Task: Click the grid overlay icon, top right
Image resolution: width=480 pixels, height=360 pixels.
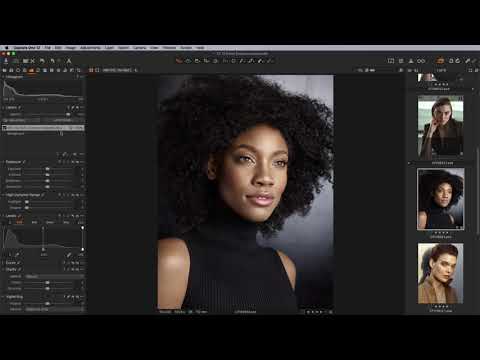Action: point(401,61)
